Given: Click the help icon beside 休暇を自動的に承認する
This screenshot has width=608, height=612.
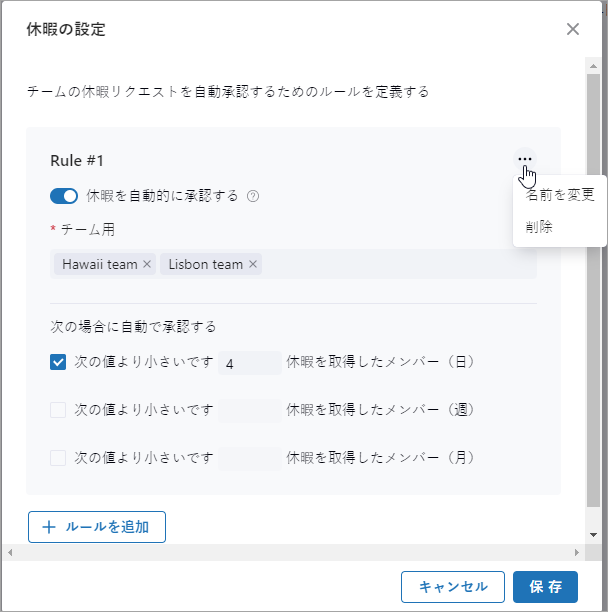Looking at the screenshot, I should [253, 196].
